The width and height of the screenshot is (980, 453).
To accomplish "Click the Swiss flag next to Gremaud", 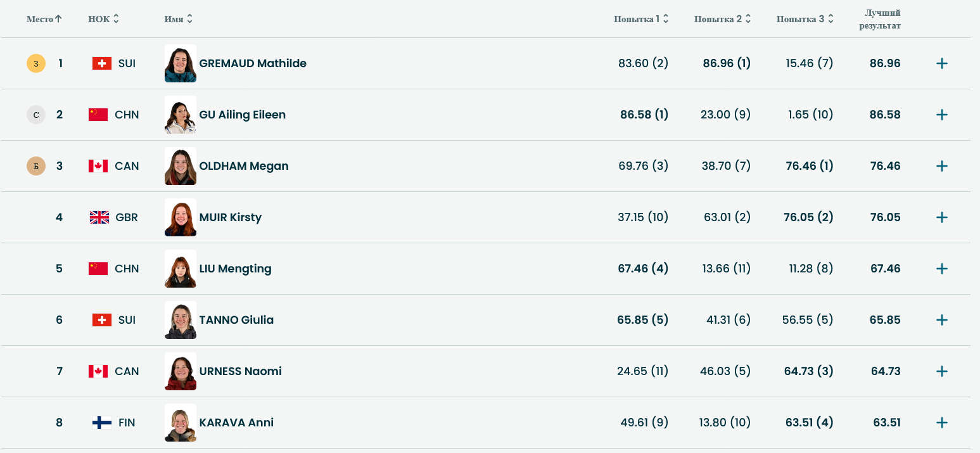I will click(x=102, y=63).
